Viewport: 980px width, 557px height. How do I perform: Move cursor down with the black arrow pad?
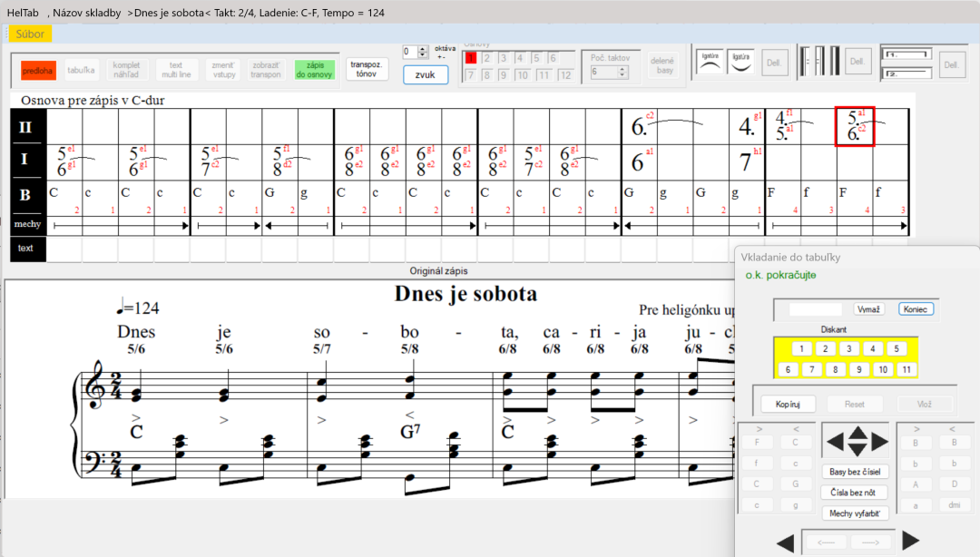point(857,449)
